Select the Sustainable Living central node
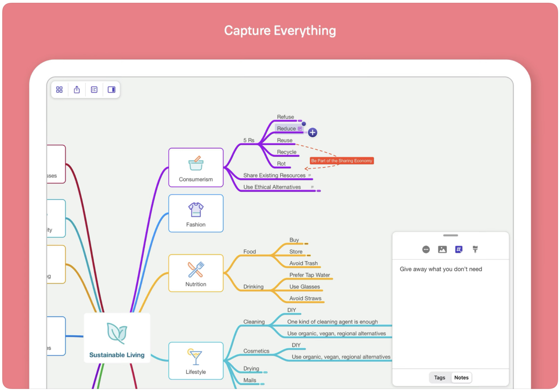Screen dimensions: 560x392 tap(117, 338)
